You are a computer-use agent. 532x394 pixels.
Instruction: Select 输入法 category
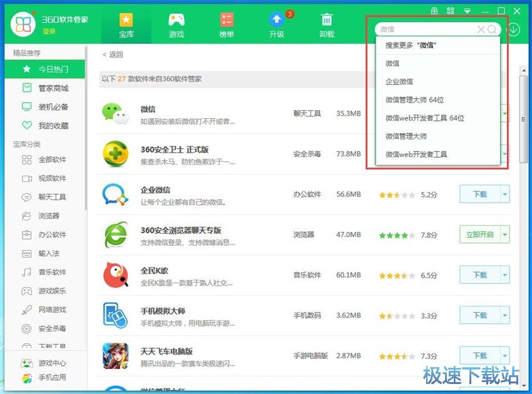click(x=45, y=253)
